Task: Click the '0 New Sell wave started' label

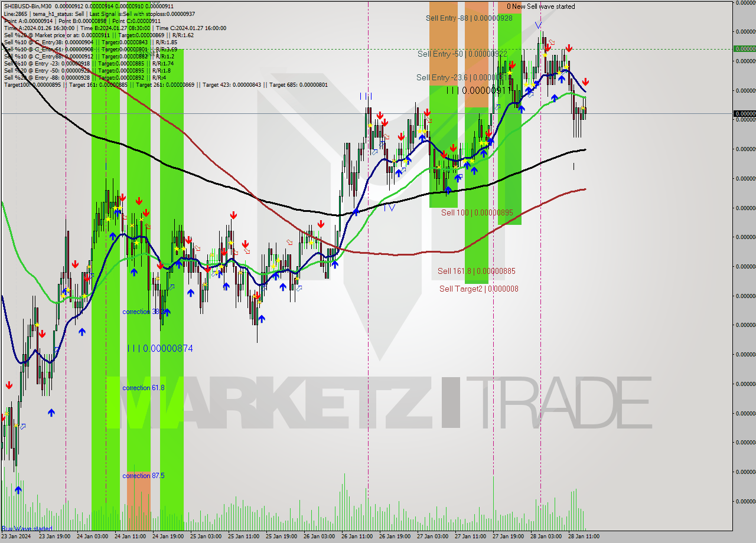Action: click(540, 6)
